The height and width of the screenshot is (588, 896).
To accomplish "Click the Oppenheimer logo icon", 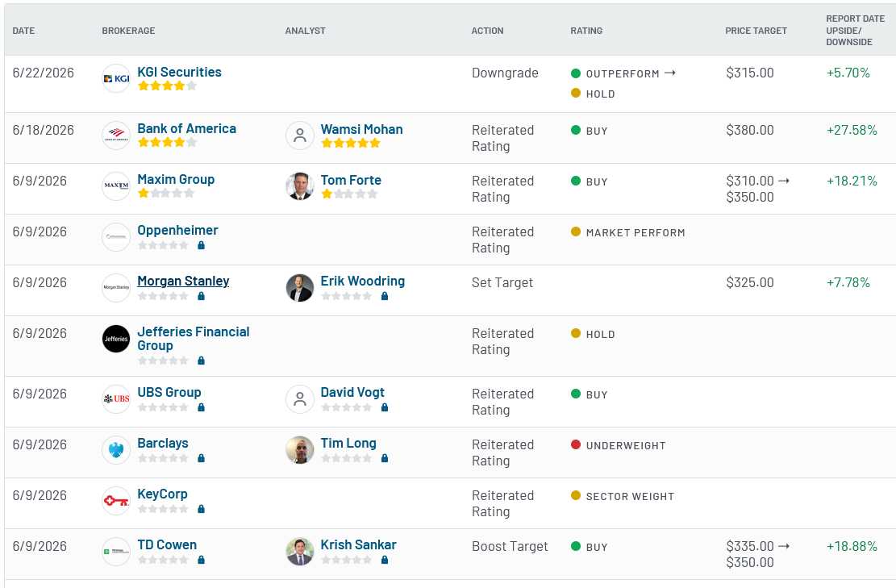I will coord(116,237).
